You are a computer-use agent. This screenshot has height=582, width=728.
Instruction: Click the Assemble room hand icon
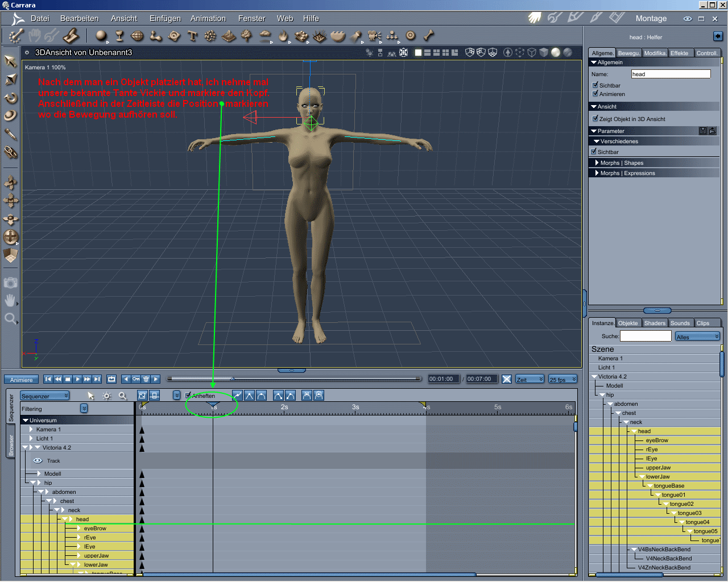pyautogui.click(x=534, y=18)
